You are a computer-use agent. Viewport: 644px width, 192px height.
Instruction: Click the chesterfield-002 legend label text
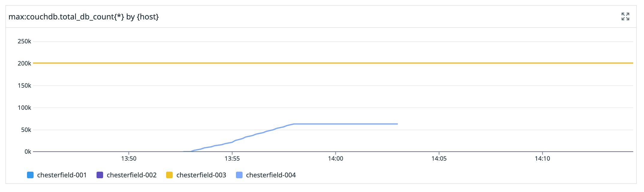[132, 175]
